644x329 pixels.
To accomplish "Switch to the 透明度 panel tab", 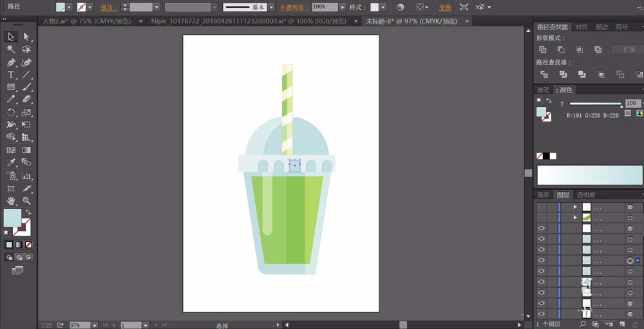I will coord(585,194).
